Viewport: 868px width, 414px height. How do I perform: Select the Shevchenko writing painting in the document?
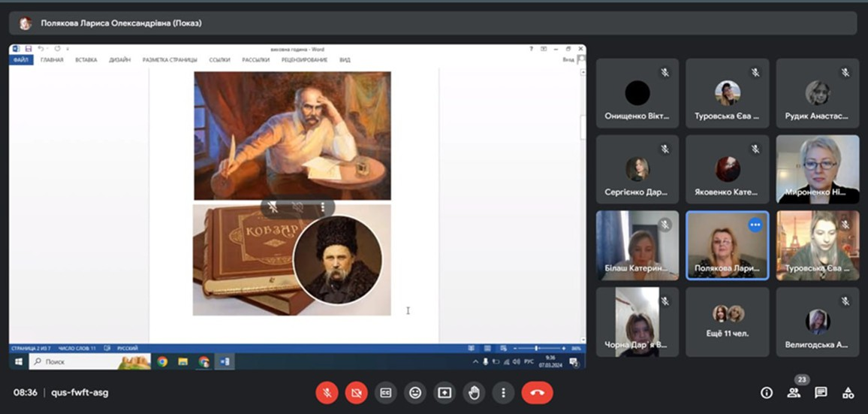point(292,135)
